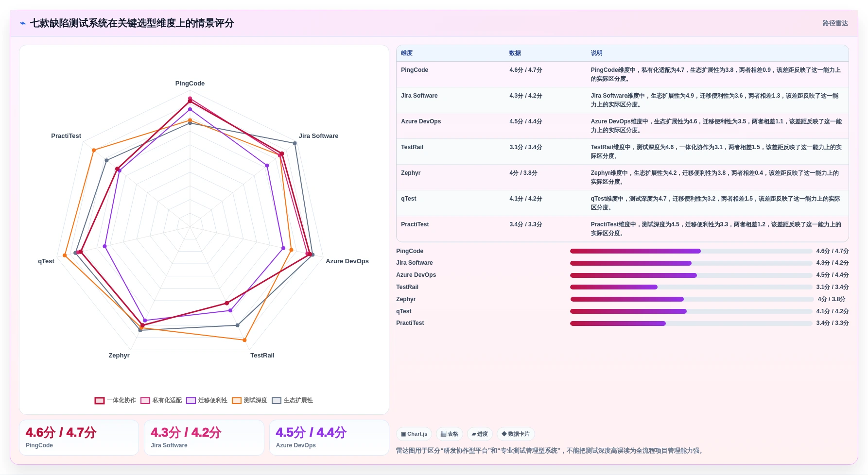Viewport: 868px width, 475px height.
Task: Select the qTest table row name
Action: tap(409, 199)
